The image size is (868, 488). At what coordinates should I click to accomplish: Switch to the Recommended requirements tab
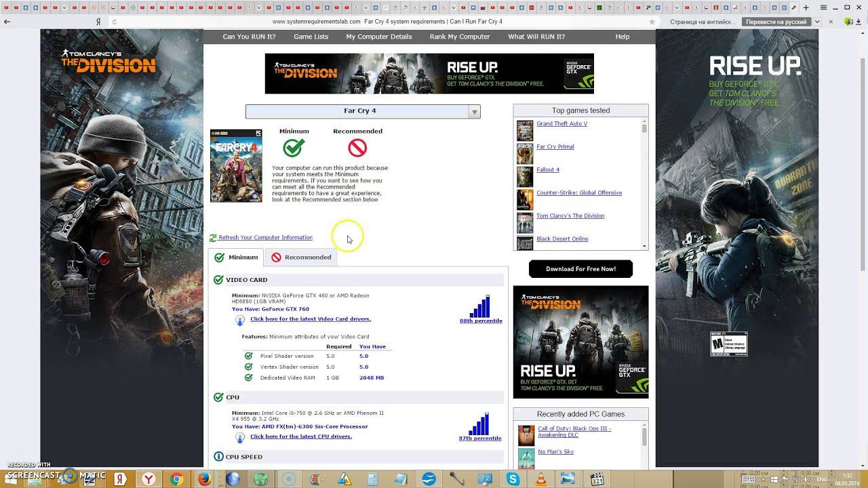(x=301, y=258)
